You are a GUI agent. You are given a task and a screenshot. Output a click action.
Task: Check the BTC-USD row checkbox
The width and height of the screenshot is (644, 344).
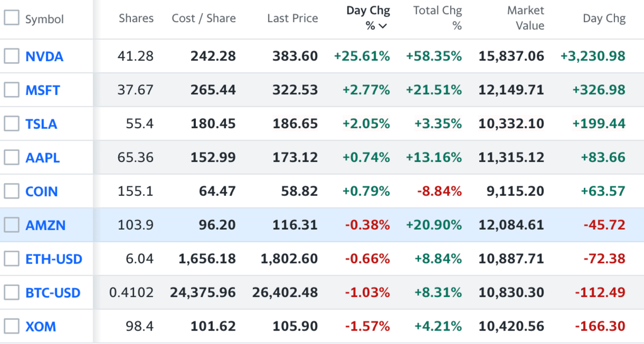[11, 292]
